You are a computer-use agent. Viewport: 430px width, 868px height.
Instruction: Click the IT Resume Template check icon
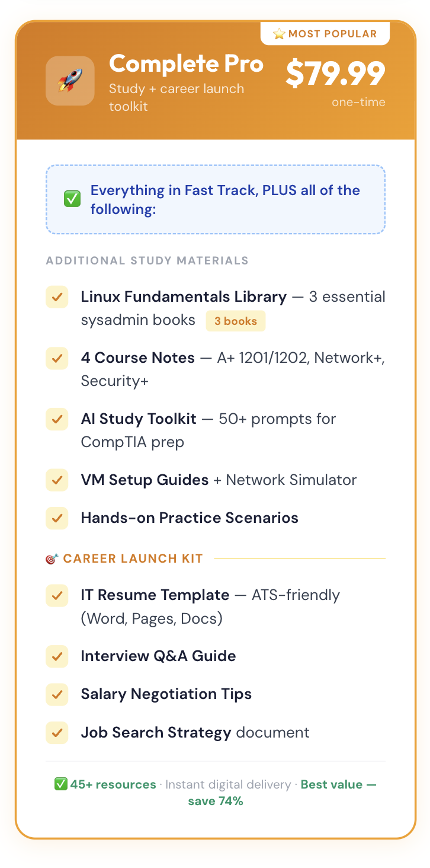pos(57,595)
